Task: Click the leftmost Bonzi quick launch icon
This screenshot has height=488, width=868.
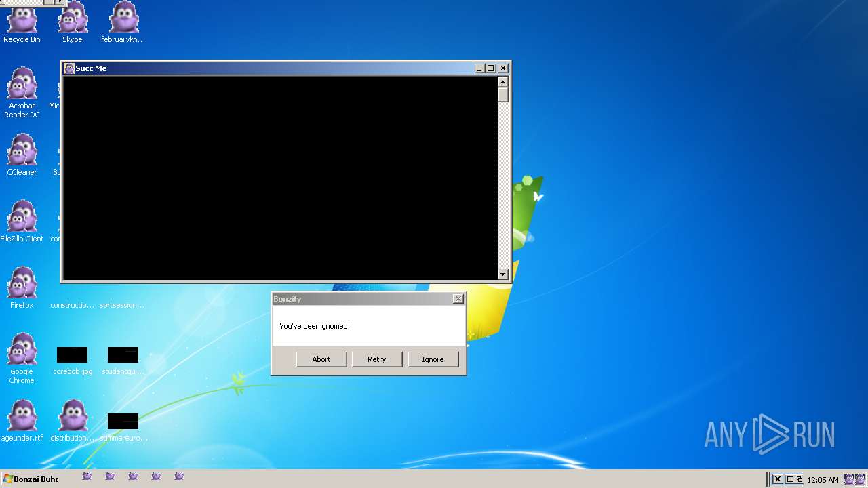Action: click(87, 476)
